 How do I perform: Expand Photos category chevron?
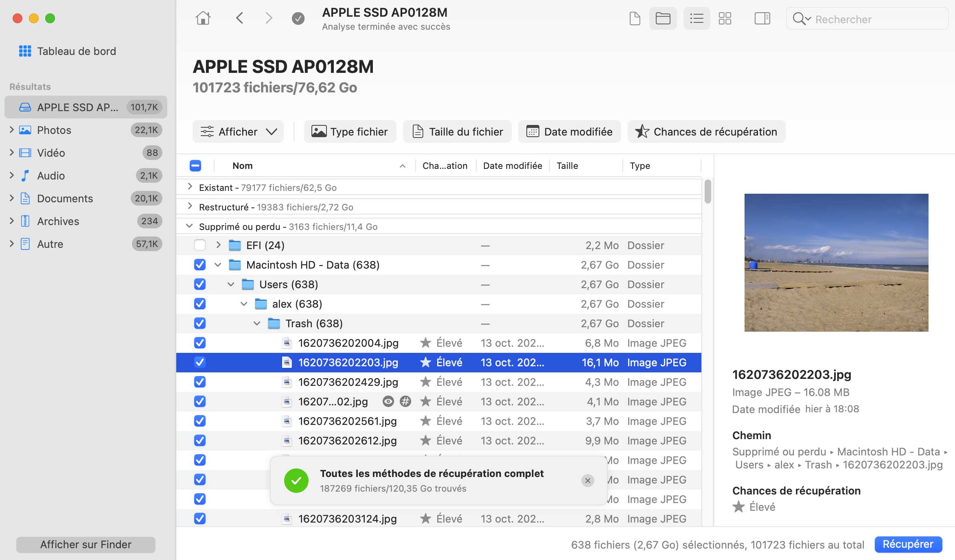11,130
